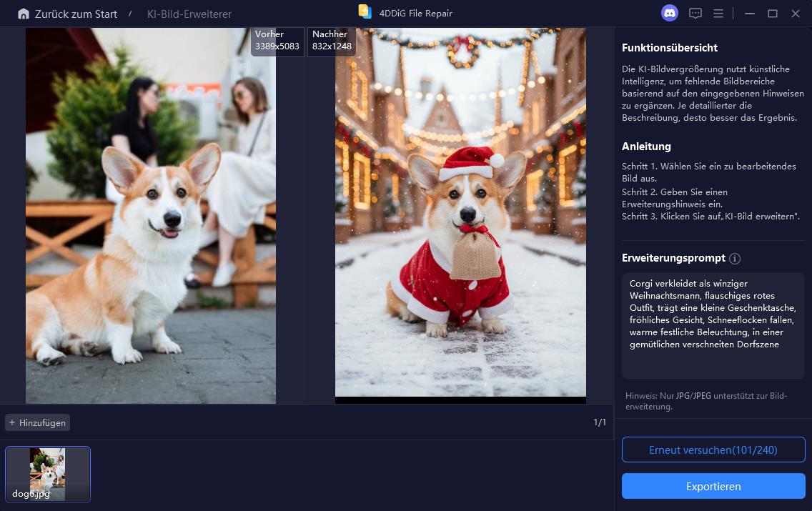Click the info icon beside Erweiterungsprompt
This screenshot has width=812, height=511.
(x=735, y=259)
